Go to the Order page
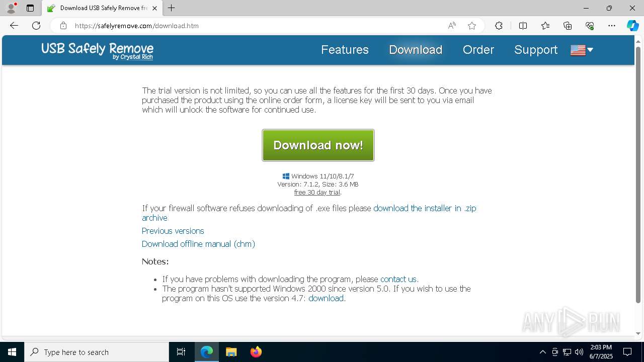Image resolution: width=644 pixels, height=362 pixels. click(478, 50)
